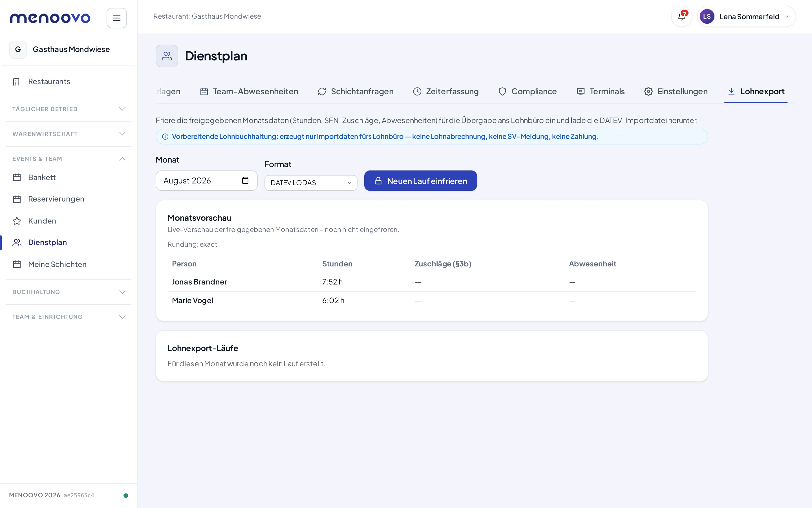The image size is (812, 508).
Task: Switch to the Terminals tab
Action: point(600,91)
